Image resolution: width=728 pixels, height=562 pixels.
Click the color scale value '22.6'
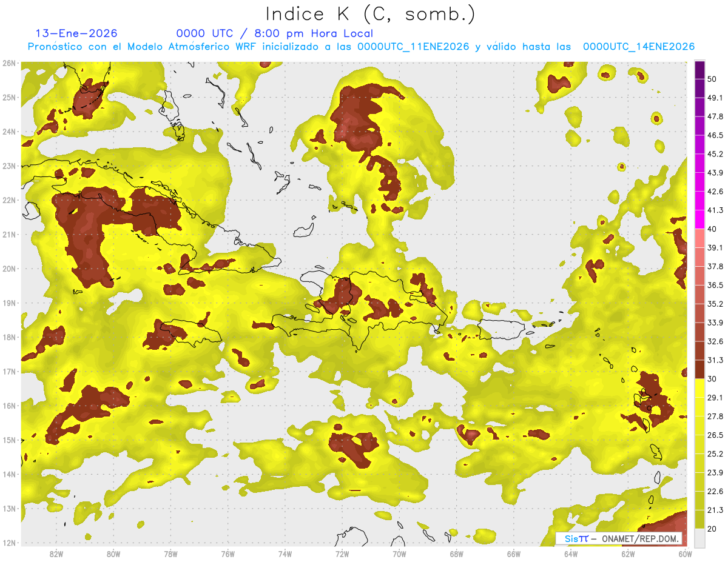[x=715, y=492]
